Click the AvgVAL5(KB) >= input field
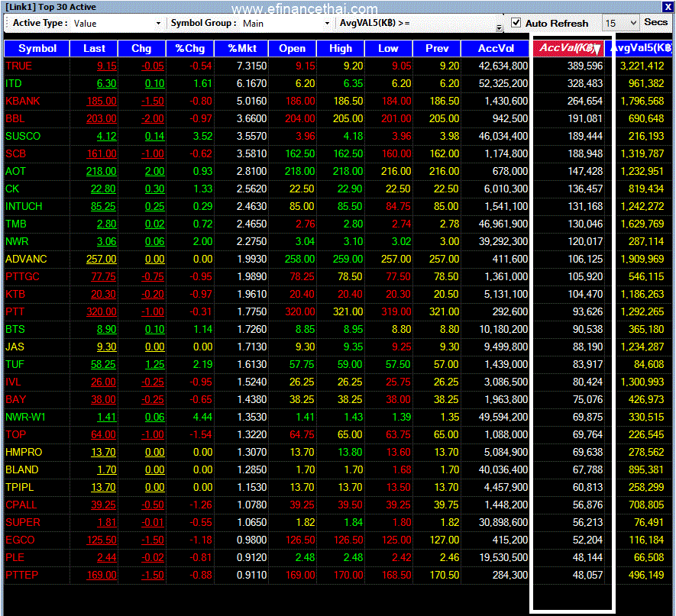676x616 pixels. [x=455, y=23]
